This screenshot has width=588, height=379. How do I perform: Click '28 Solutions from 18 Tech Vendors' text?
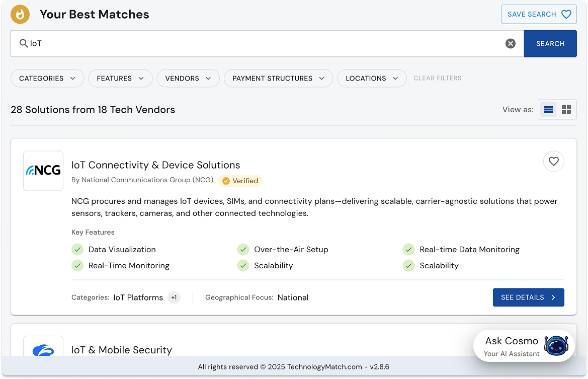click(x=93, y=110)
